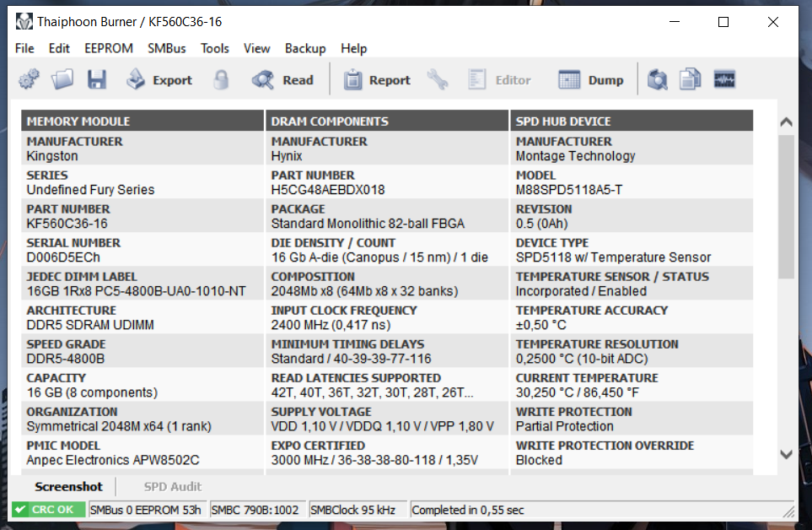This screenshot has width=812, height=530.
Task: Click the Export toolbar button
Action: (x=159, y=80)
